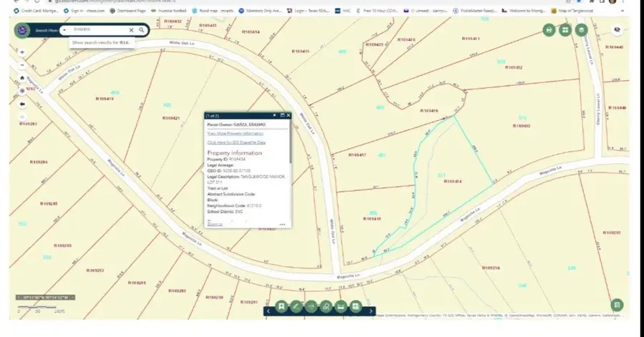
Task: Open the basemap gallery grid icon
Action: coord(565,30)
